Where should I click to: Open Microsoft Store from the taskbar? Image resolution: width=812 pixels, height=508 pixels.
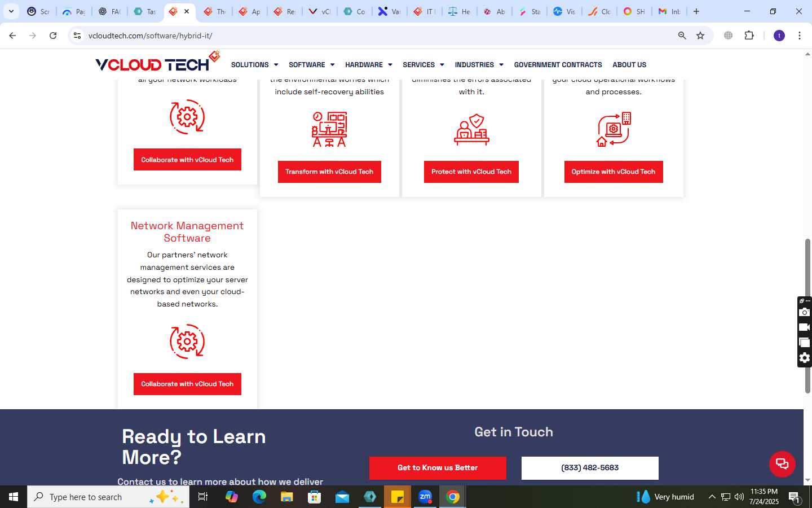pos(315,497)
